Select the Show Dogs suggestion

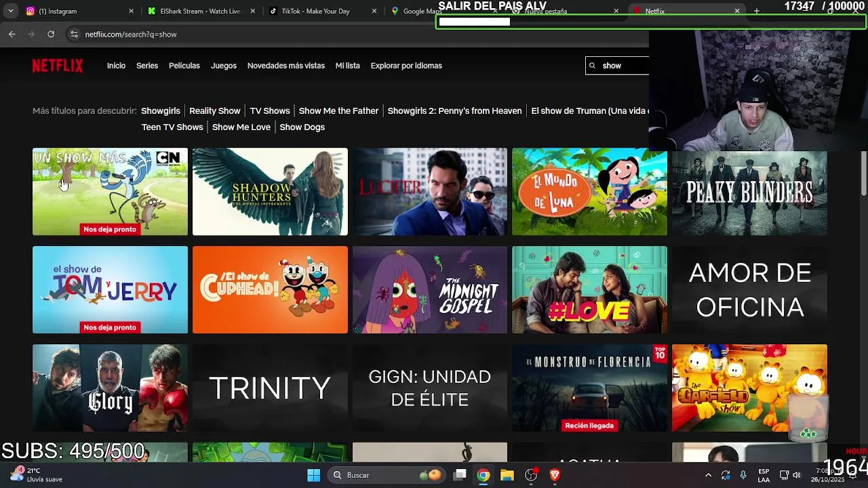[302, 127]
